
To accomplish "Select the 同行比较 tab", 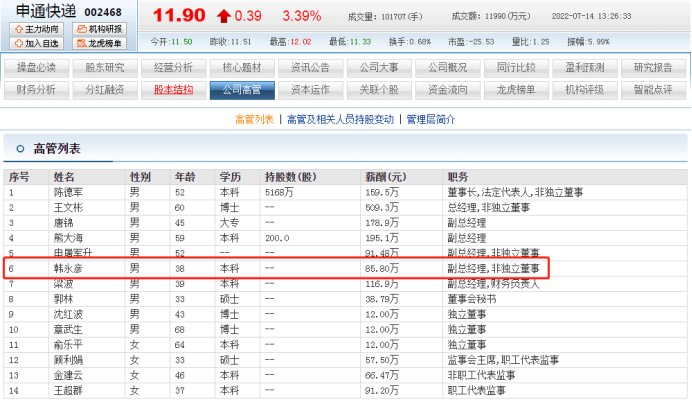I will point(516,68).
